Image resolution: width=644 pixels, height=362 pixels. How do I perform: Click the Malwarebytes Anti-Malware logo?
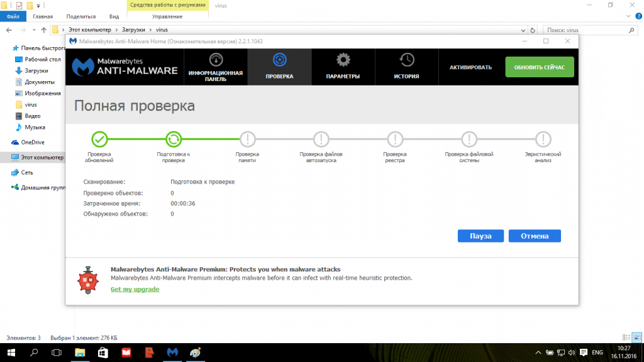click(x=125, y=67)
